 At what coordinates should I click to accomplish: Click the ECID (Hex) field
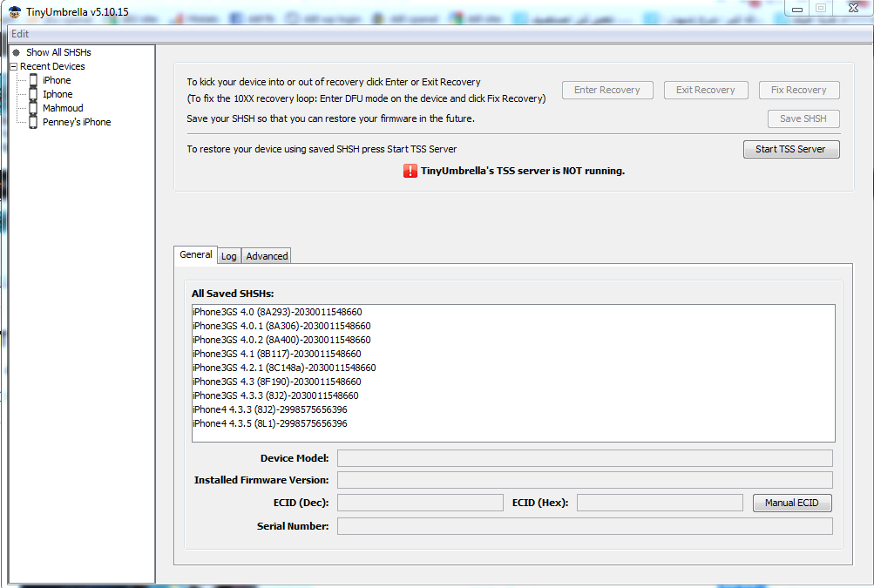(x=660, y=503)
